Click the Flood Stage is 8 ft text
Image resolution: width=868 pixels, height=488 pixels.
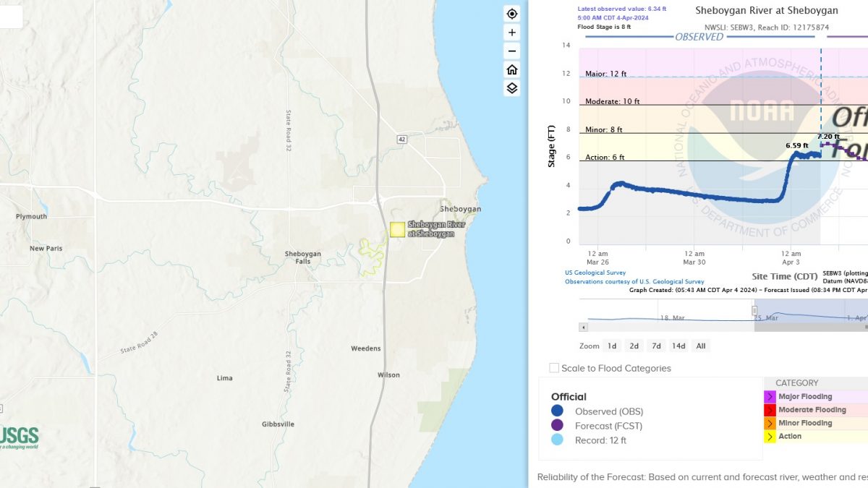click(x=604, y=27)
